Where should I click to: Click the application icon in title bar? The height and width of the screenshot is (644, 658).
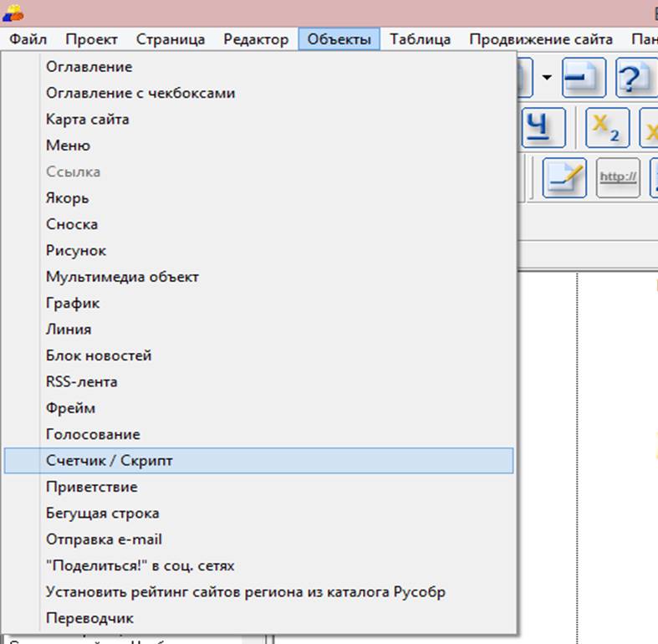pyautogui.click(x=13, y=13)
